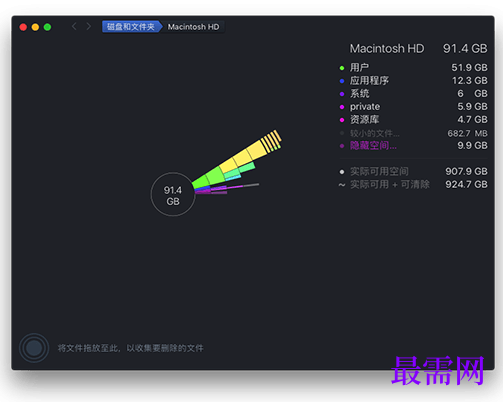This screenshot has height=402, width=503.
Task: Select the 磁盘和文件夹 breadcrumb
Action: coord(132,27)
